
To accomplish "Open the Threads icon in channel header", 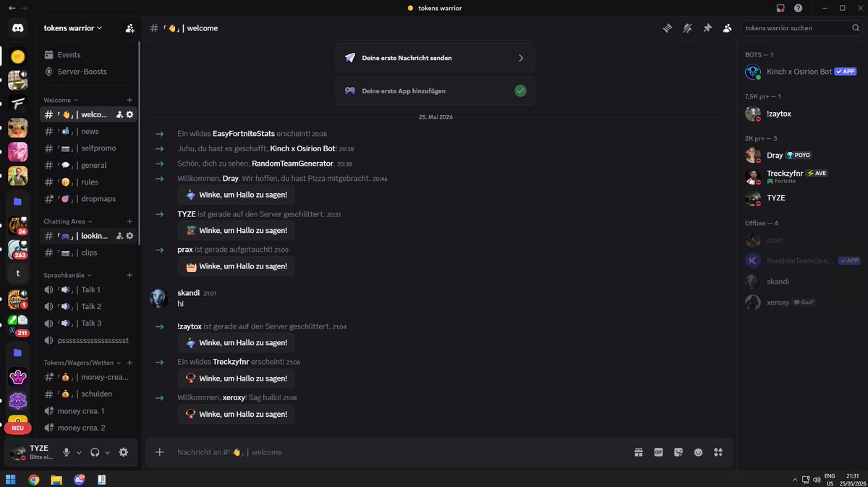I will (x=668, y=28).
